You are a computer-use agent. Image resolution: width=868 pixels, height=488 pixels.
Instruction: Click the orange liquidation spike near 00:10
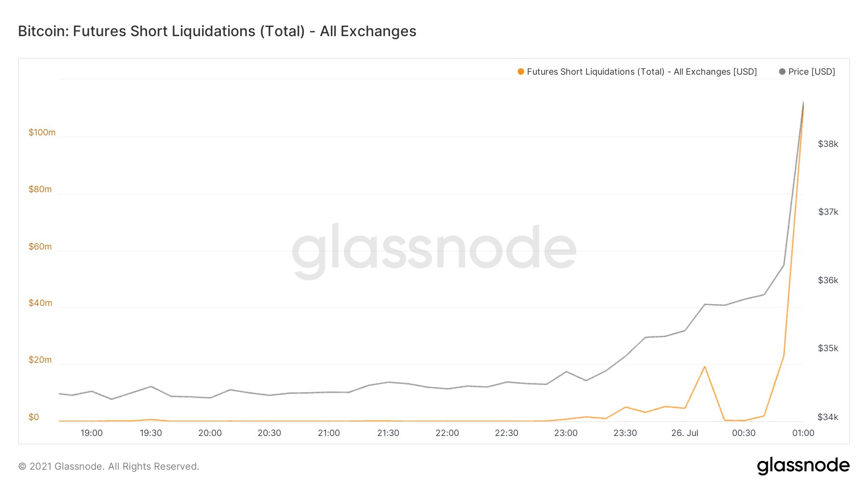[x=705, y=367]
